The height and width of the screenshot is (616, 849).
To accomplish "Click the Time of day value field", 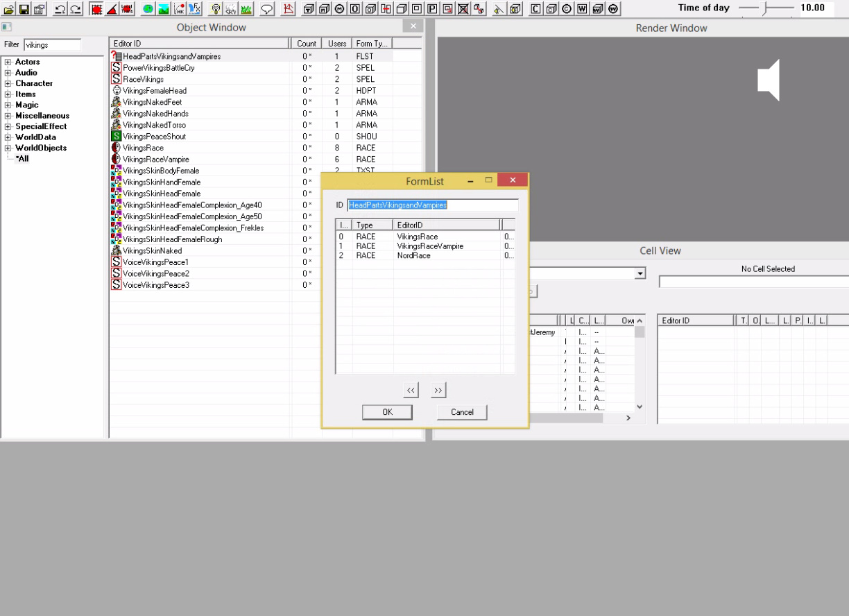I will coord(815,8).
